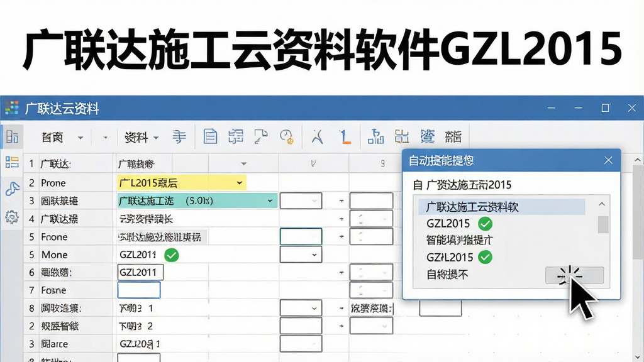
Task: Open settings via sidebar gear icon
Action: point(12,217)
